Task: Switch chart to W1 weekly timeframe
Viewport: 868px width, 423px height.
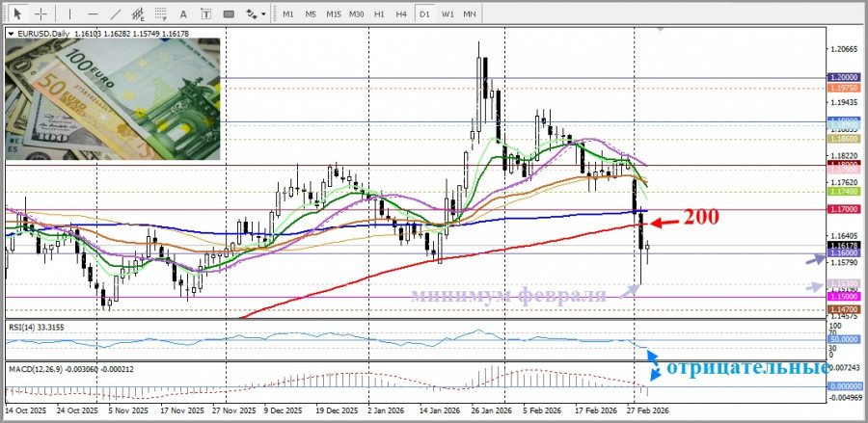Action: [448, 13]
